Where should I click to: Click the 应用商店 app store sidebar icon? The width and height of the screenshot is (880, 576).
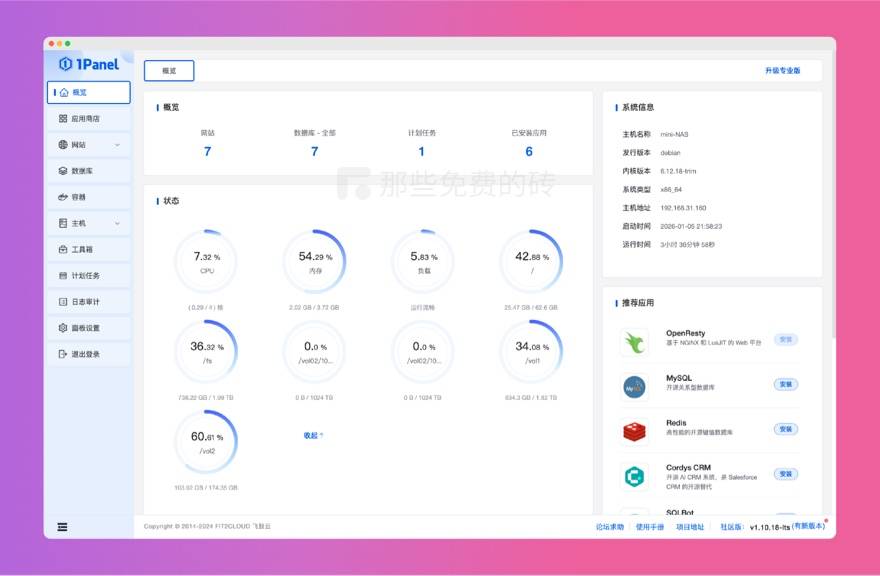[63, 119]
